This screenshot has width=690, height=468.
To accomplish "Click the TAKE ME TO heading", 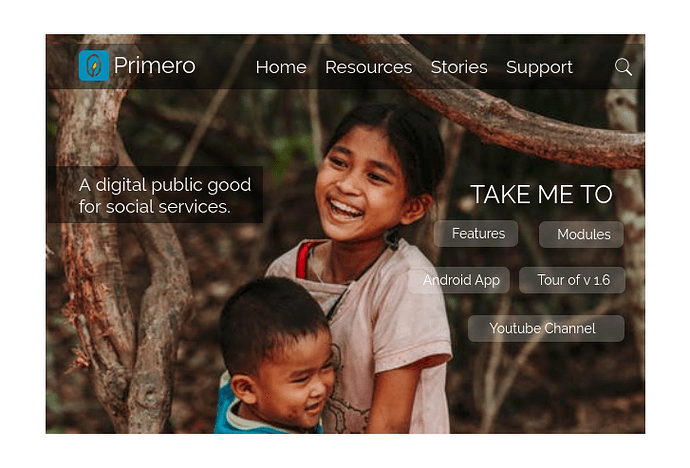I will pyautogui.click(x=541, y=194).
